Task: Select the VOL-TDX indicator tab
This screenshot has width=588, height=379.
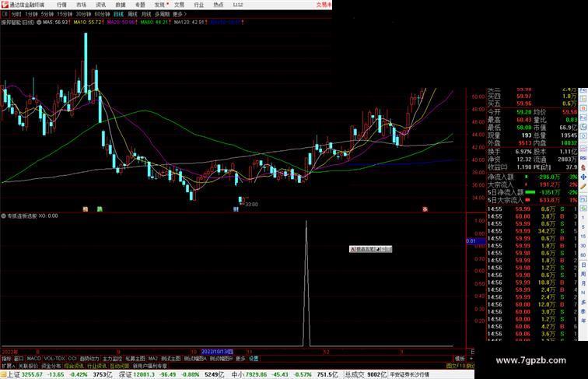Action: 54,359
